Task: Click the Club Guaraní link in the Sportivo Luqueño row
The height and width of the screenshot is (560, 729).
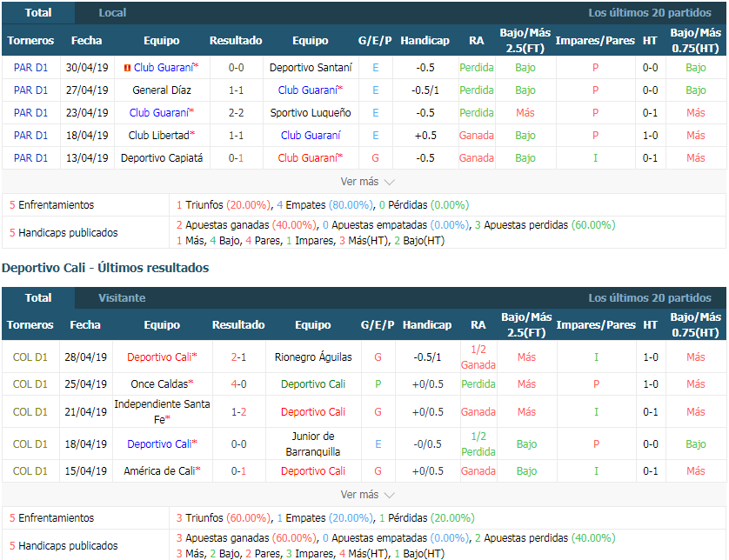Action: (161, 113)
